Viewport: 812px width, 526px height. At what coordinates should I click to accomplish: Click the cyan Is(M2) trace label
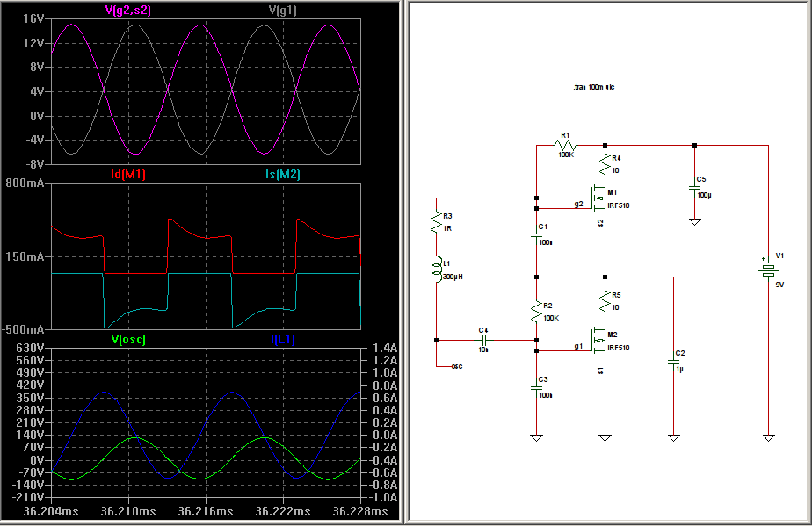[282, 175]
